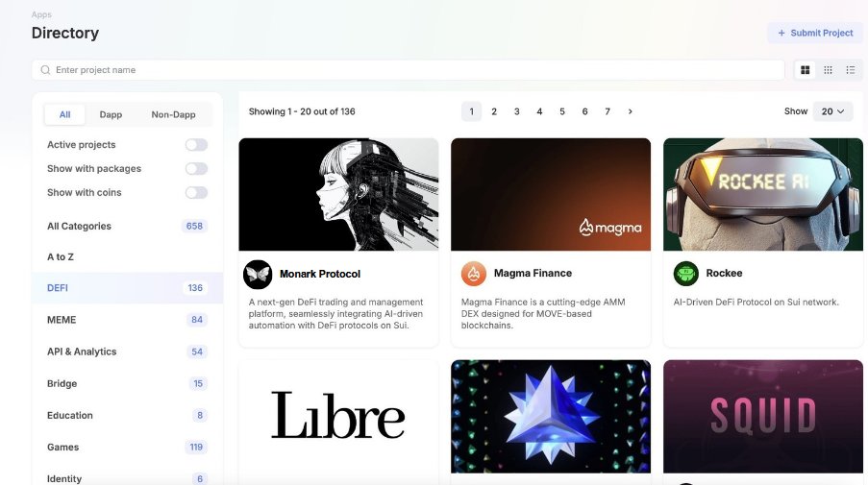
Task: Go to page 7
Action: tap(608, 111)
